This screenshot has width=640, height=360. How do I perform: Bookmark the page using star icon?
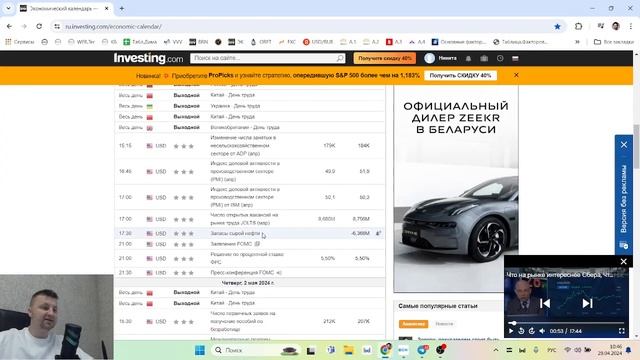[557, 27]
